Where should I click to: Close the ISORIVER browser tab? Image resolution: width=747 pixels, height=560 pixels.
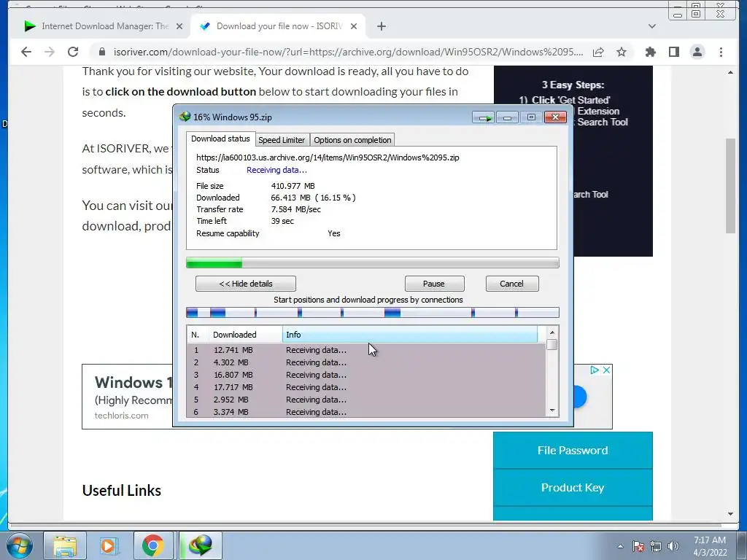[x=354, y=26]
